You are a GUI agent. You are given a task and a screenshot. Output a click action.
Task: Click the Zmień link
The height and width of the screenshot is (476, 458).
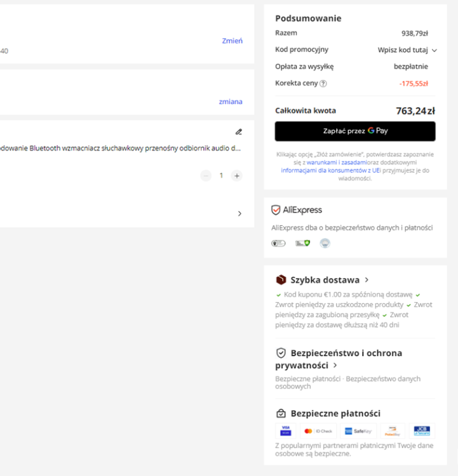click(x=232, y=41)
